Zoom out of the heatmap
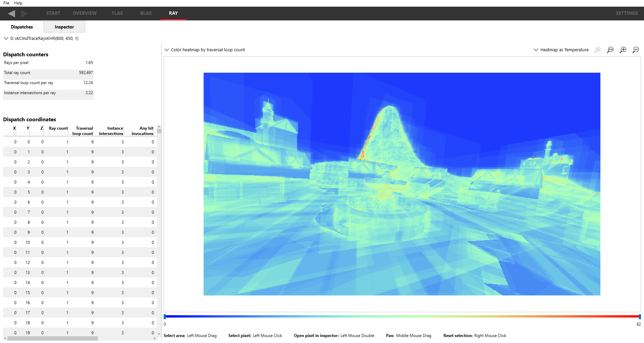The width and height of the screenshot is (644, 343). [x=636, y=50]
